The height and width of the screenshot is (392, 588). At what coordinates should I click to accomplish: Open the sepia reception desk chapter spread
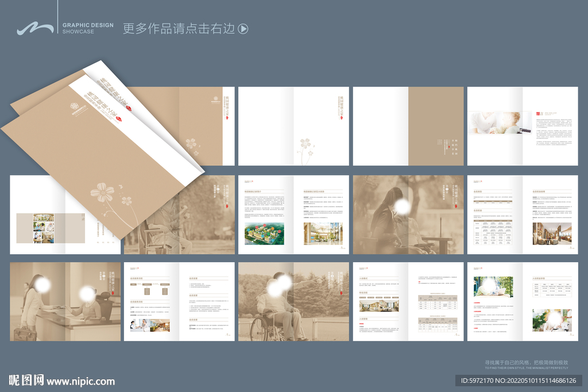tap(65, 302)
